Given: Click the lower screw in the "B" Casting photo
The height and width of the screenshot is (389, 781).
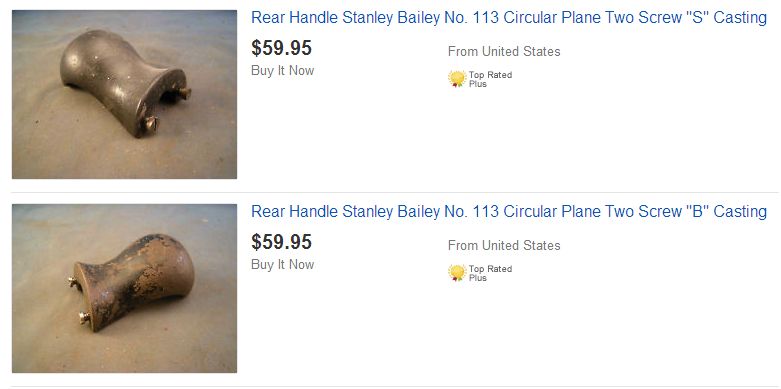Looking at the screenshot, I should [x=84, y=317].
